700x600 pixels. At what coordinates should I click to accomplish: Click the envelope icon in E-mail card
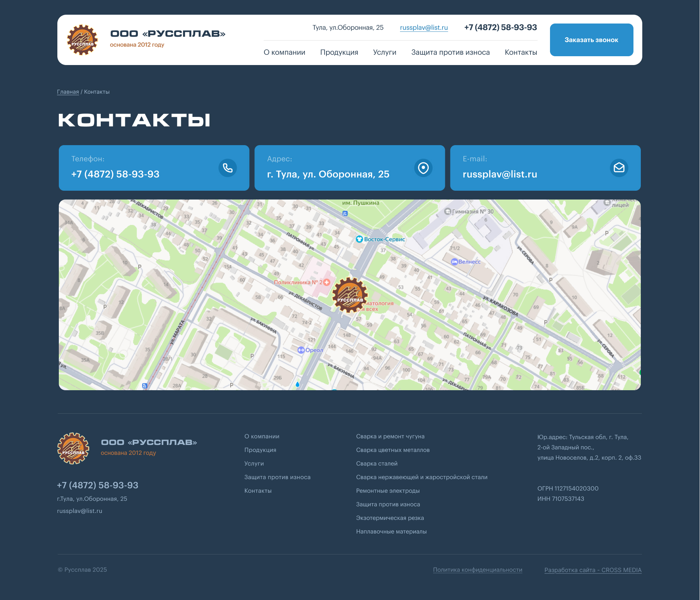coord(619,168)
